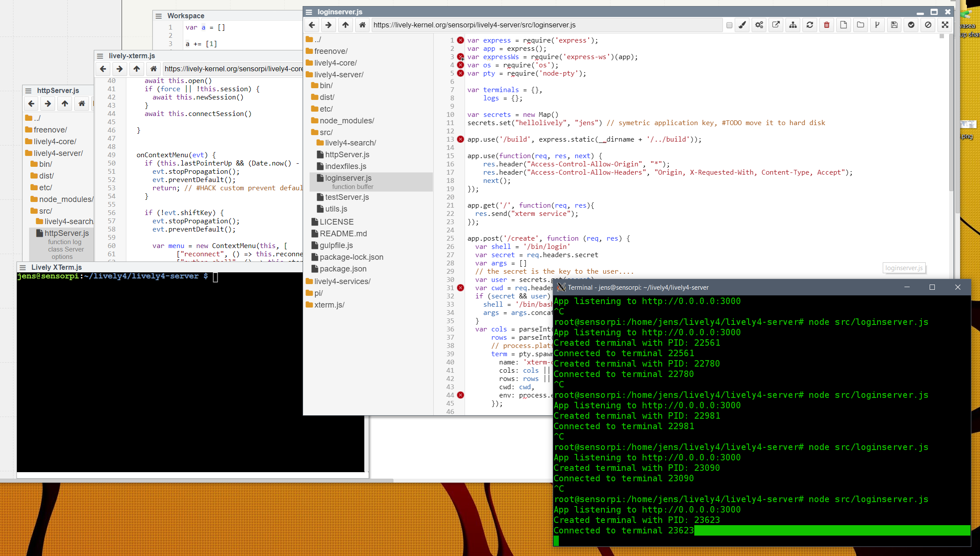Screen dimensions: 980x556
Task: Click the paintbrush icon in loginserver toolbar
Action: pos(742,25)
